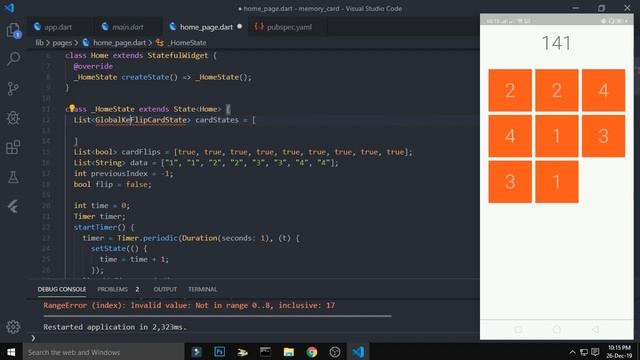Open the OBS icon in taskbar
This screenshot has height=360, width=640.
(x=335, y=352)
